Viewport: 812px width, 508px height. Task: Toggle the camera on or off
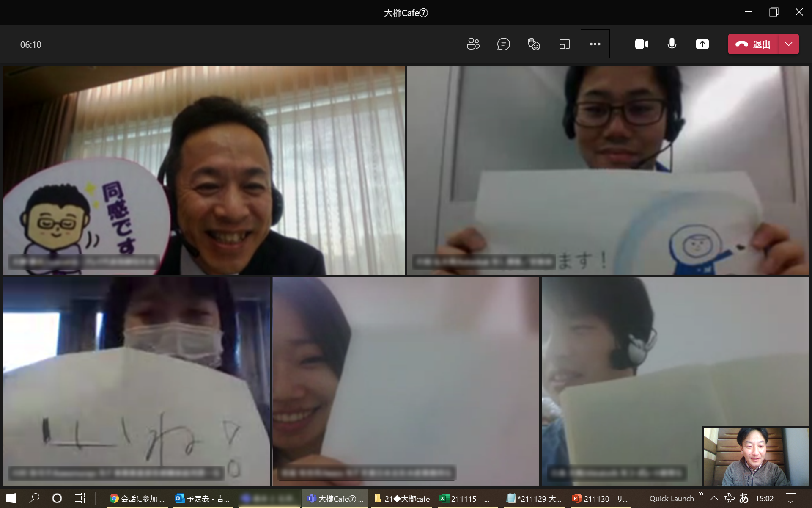click(641, 44)
